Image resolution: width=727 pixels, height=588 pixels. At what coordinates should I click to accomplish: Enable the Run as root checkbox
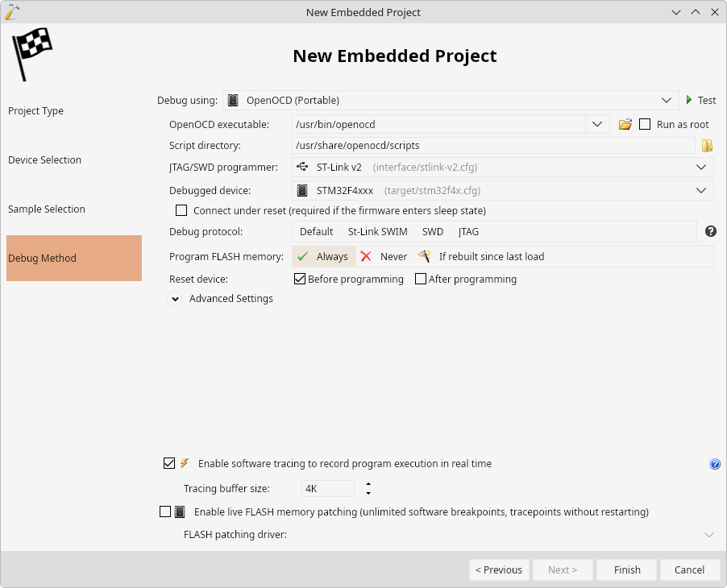click(x=645, y=124)
